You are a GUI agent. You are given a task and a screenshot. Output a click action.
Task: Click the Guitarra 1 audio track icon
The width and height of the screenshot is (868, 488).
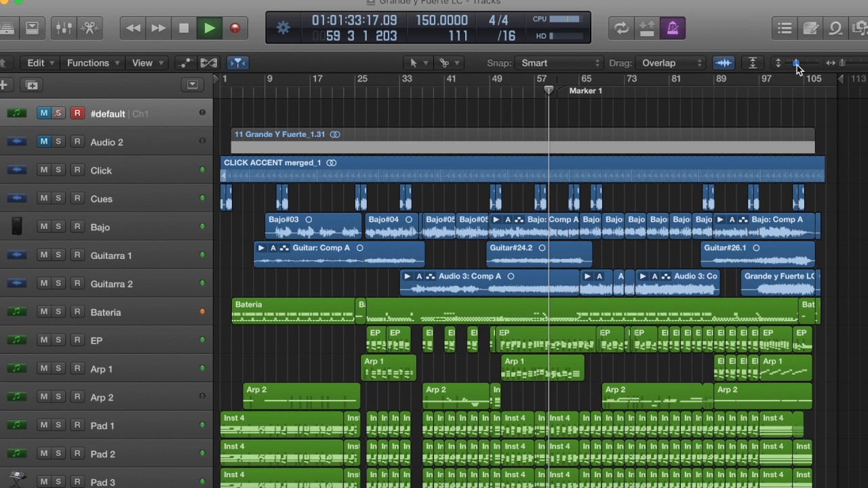click(x=17, y=256)
